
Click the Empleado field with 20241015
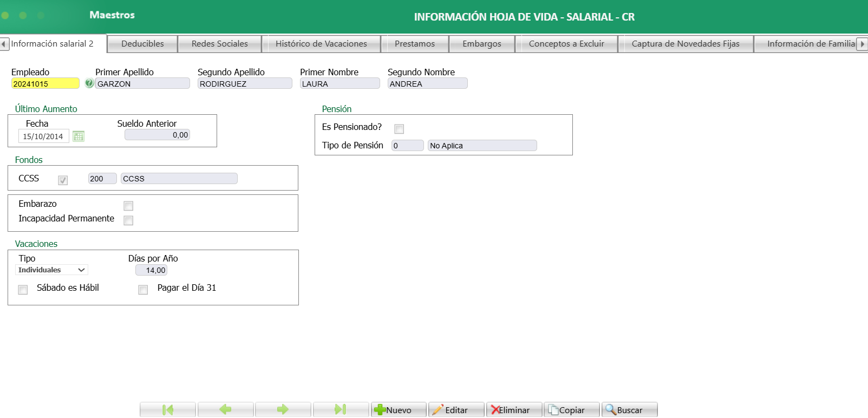tap(45, 83)
